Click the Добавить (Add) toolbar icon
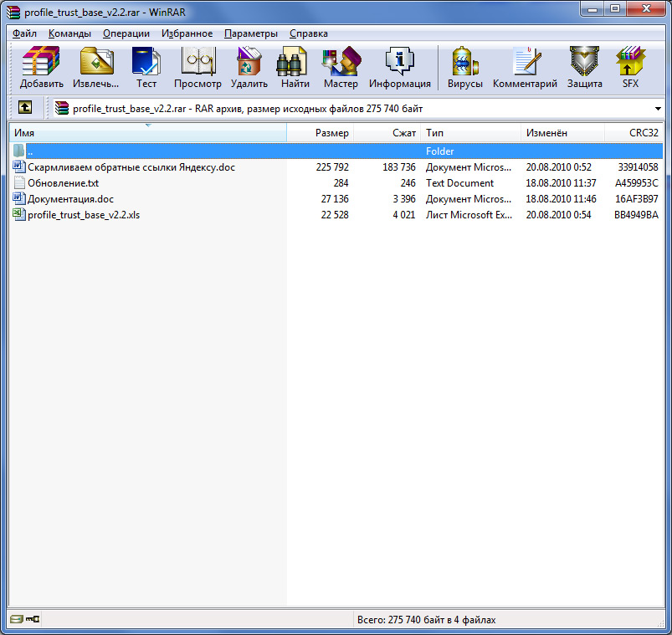This screenshot has width=672, height=635. point(41,61)
